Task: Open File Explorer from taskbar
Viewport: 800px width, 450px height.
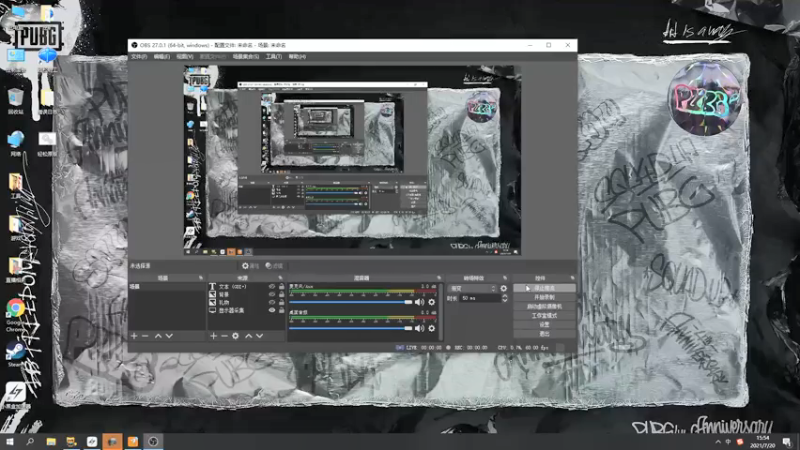Action: [x=51, y=441]
